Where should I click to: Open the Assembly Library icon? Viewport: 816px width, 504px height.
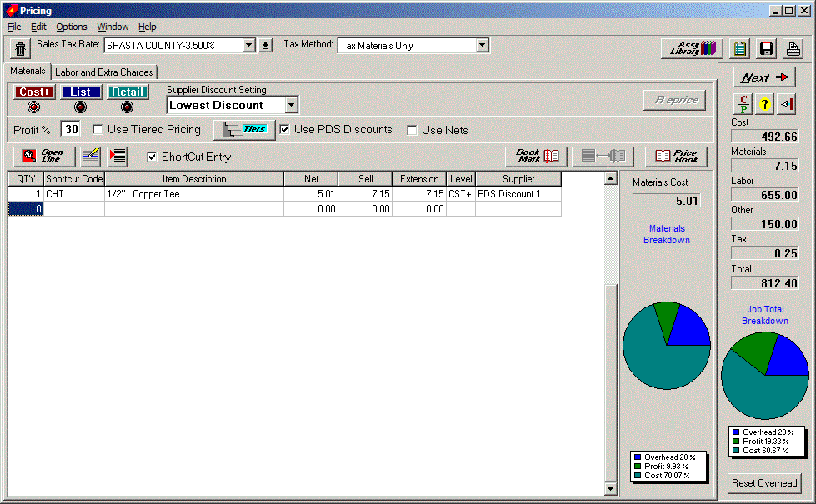(x=693, y=48)
